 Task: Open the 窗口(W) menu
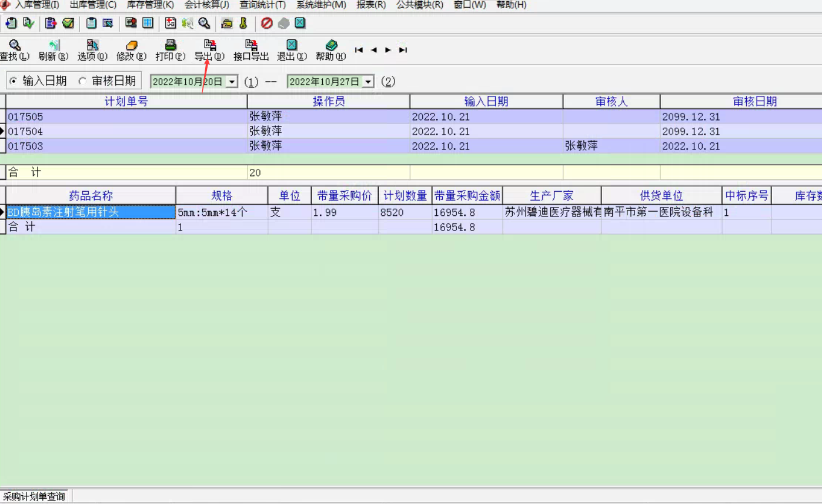click(x=470, y=5)
